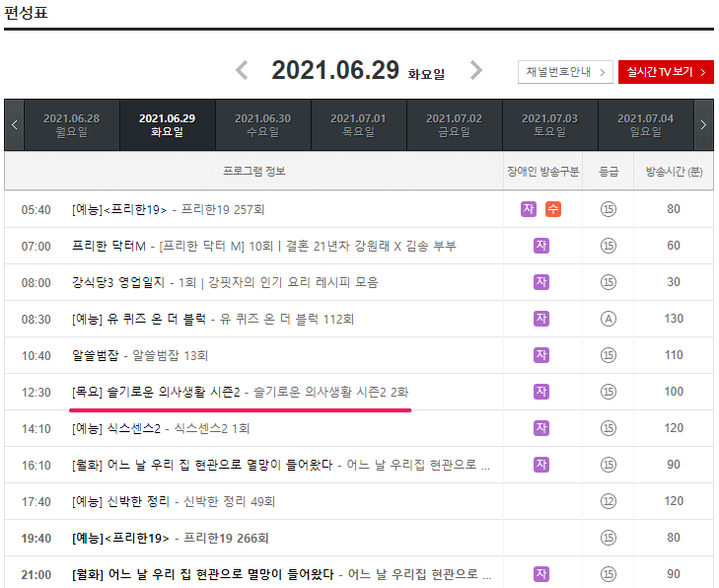Click the 15 rating icon for 강식당3 영업일지
Viewport: 719px width, 588px height.
(x=608, y=281)
